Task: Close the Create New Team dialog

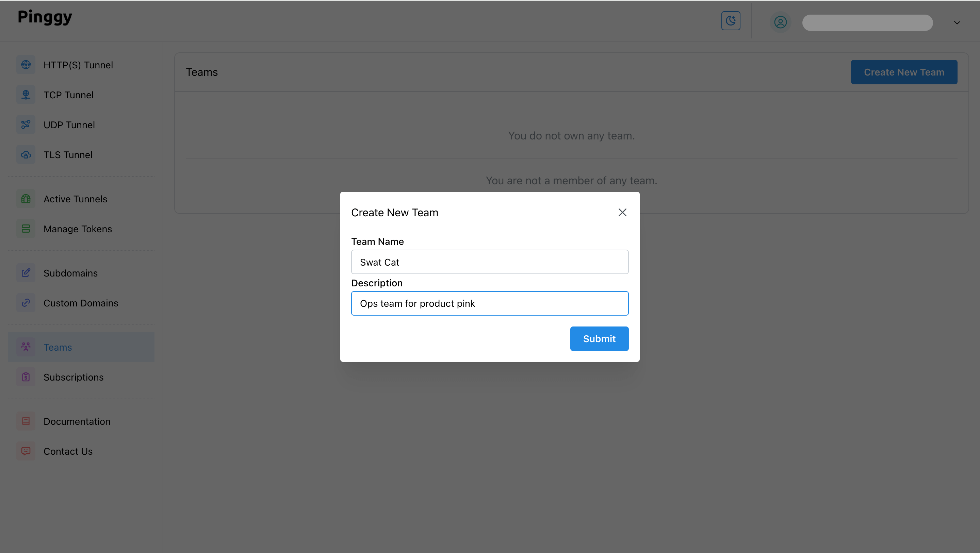Action: (622, 213)
